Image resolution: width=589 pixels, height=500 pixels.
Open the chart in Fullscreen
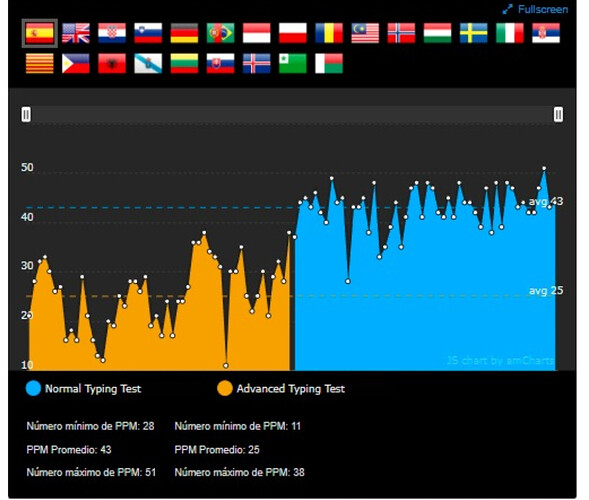pos(535,9)
